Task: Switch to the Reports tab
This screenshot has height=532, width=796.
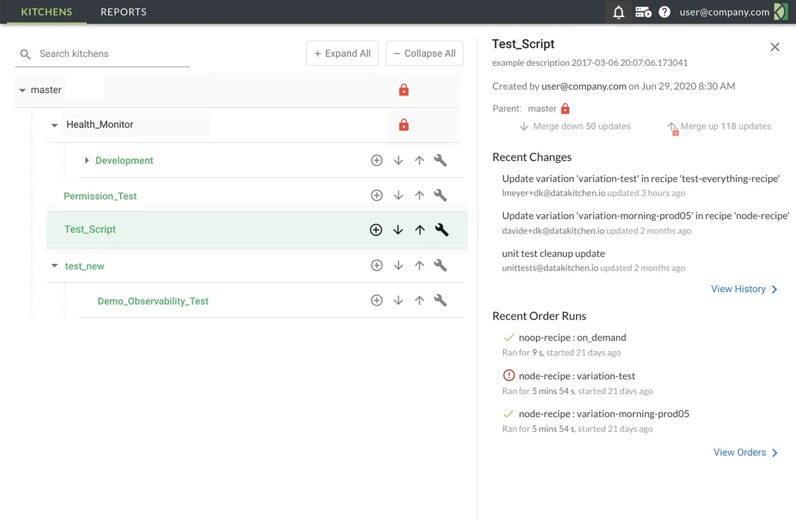Action: click(123, 12)
